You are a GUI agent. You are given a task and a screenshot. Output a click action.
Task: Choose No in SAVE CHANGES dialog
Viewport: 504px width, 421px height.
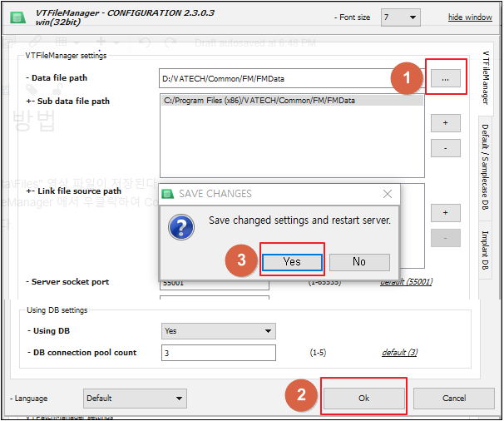pos(359,262)
